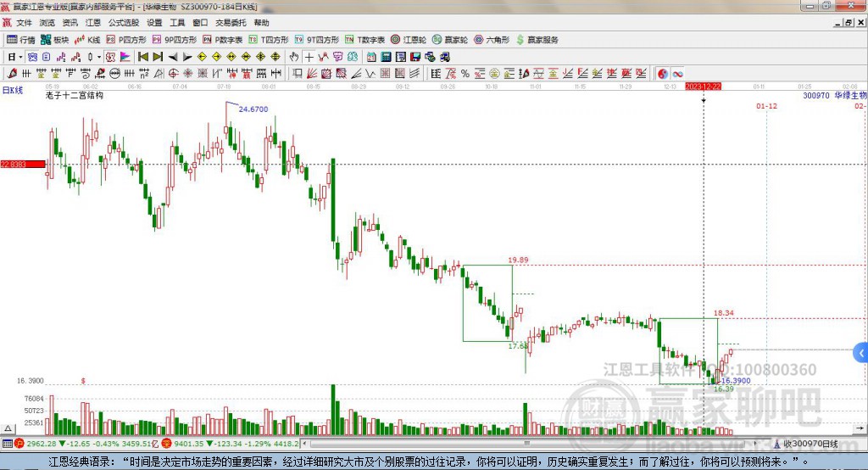Click the status bar grid icon
Image resolution: width=868 pixels, height=470 pixels.
(x=7, y=444)
